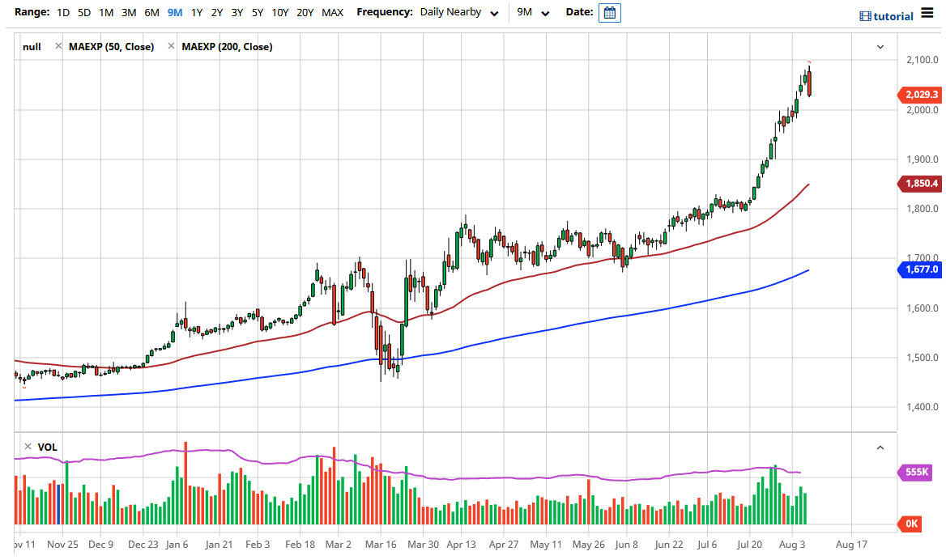This screenshot has height=560, width=946.
Task: Click the 1,900.0 price axis label
Action: click(x=923, y=159)
